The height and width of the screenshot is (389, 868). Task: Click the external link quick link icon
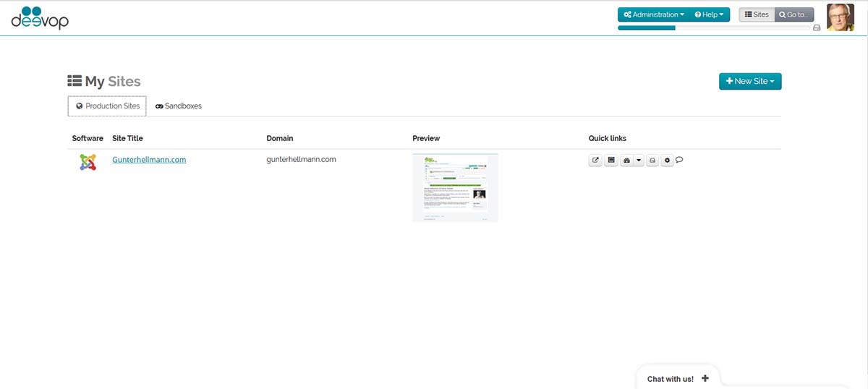click(x=595, y=161)
